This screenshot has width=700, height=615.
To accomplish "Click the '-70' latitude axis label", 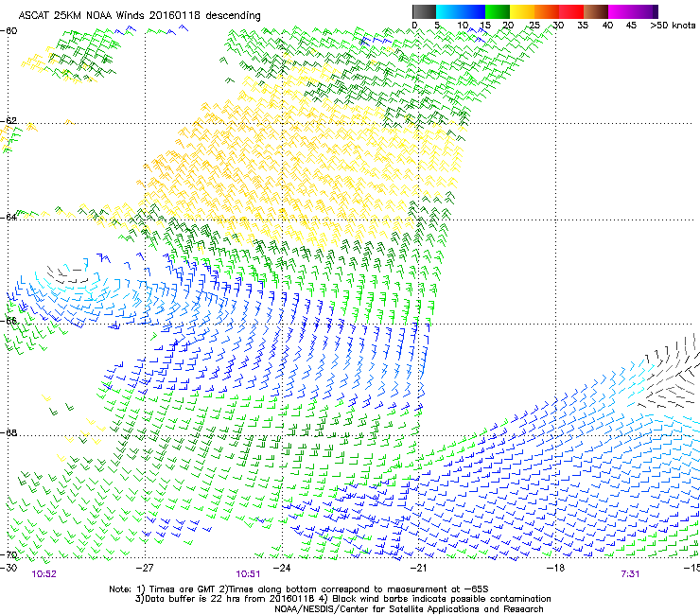I will coord(9,555).
